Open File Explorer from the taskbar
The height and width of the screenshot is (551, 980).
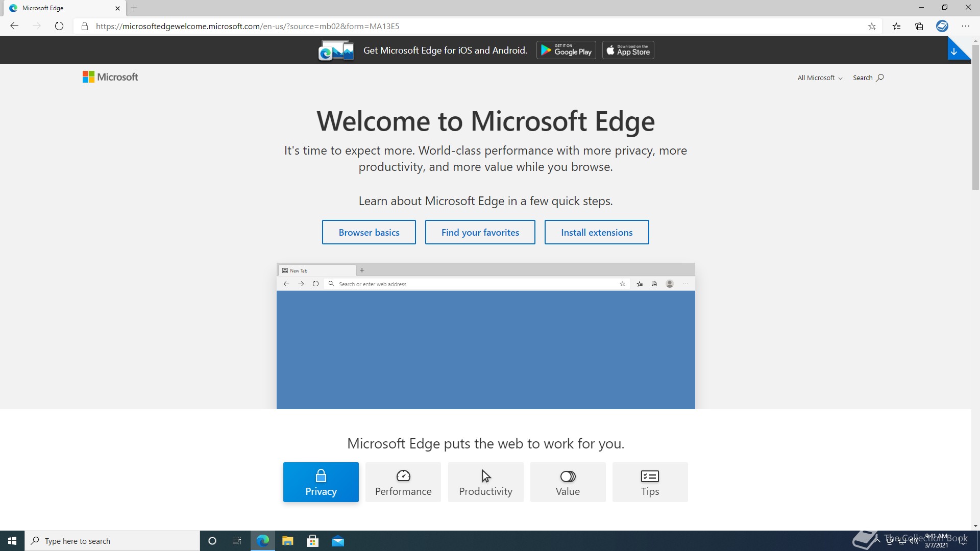coord(288,541)
